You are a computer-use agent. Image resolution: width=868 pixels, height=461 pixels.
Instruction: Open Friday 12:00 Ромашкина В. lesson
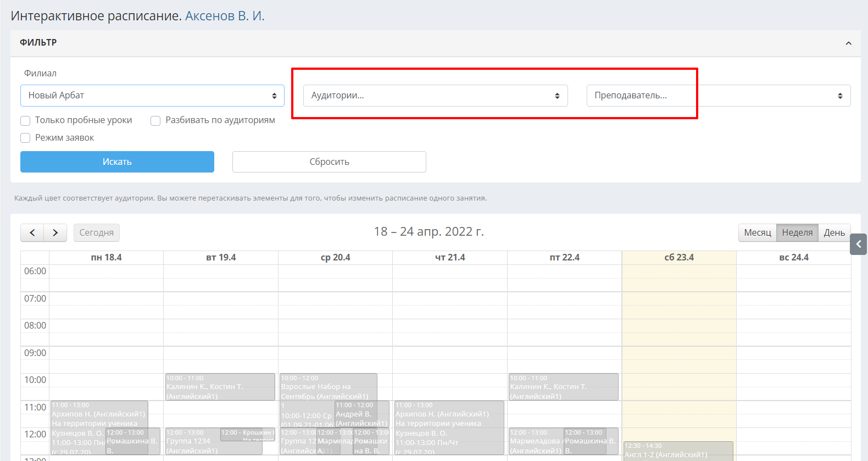(x=591, y=441)
